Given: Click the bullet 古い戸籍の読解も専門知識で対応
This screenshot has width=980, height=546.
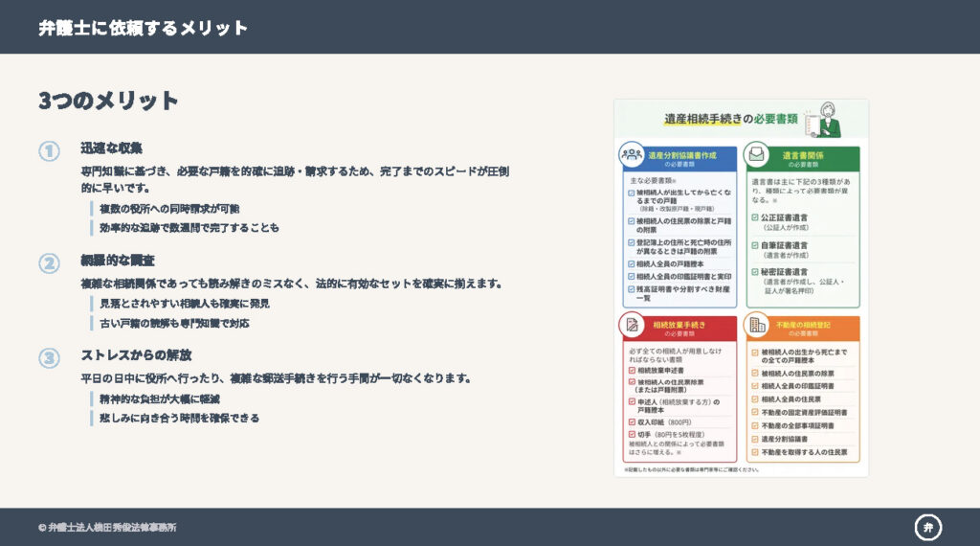Looking at the screenshot, I should click(174, 324).
